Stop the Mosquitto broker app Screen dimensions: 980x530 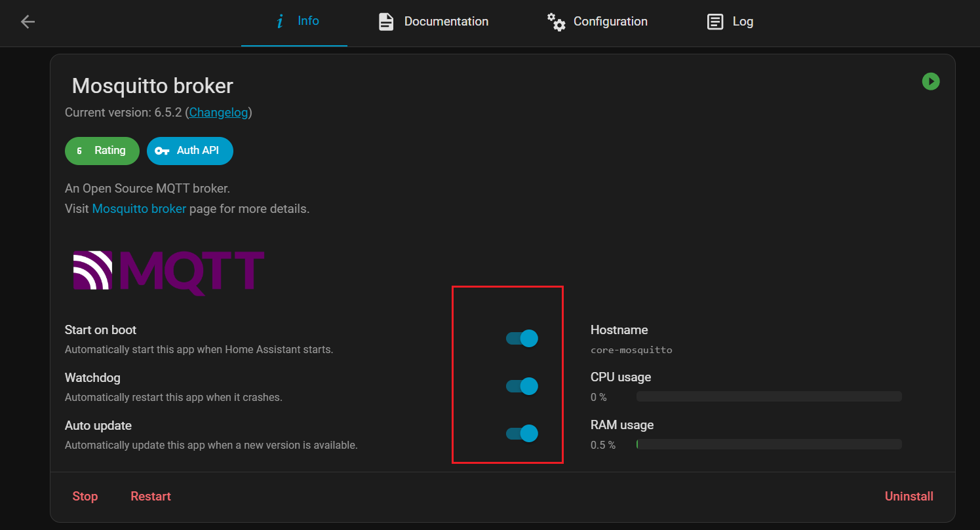tap(85, 497)
